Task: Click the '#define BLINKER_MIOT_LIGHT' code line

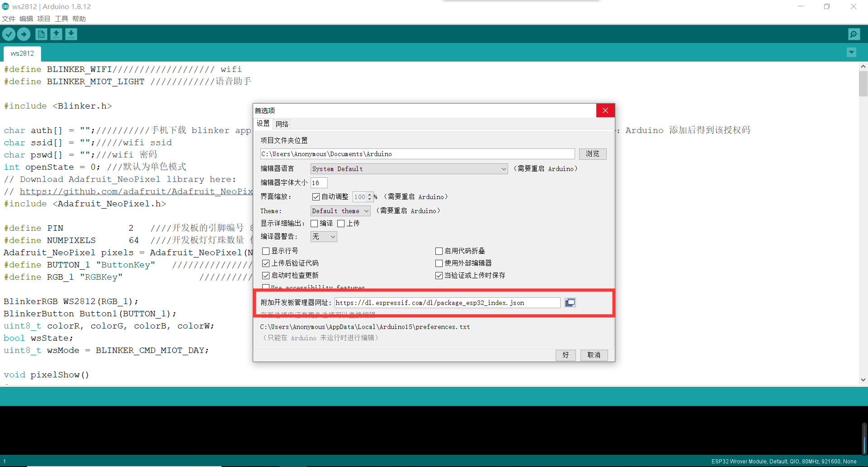Action: tap(127, 81)
